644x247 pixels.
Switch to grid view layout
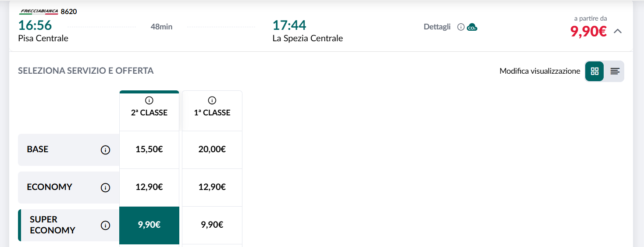(x=594, y=71)
